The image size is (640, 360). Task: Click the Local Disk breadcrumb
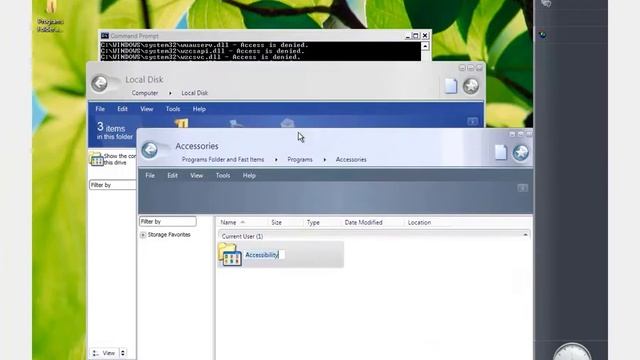(x=195, y=93)
